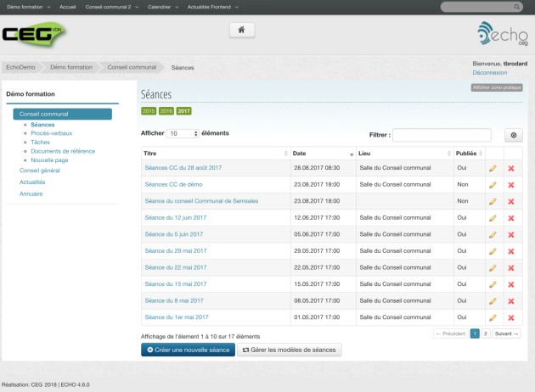The image size is (535, 392).
Task: Edit Séance du 29 mai 2017
Action: click(493, 251)
